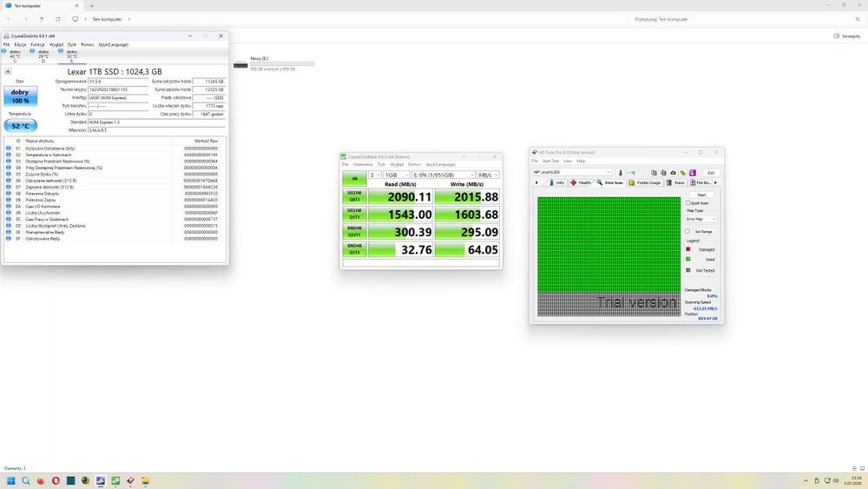
Task: Click blue status dot for row 02 Temperatura
Action: (x=9, y=155)
